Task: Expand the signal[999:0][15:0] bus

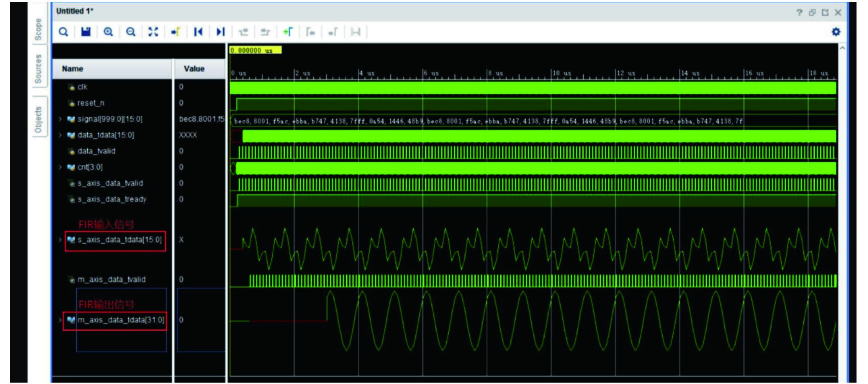Action: click(x=60, y=119)
